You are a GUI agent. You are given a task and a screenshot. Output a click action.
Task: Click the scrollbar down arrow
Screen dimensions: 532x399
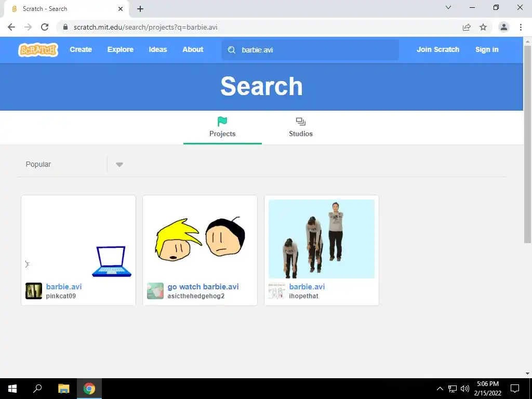(527, 374)
